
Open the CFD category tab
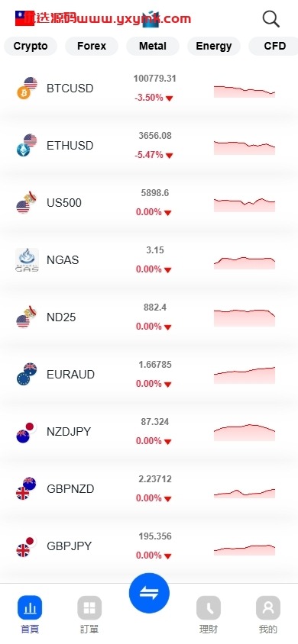pyautogui.click(x=274, y=46)
